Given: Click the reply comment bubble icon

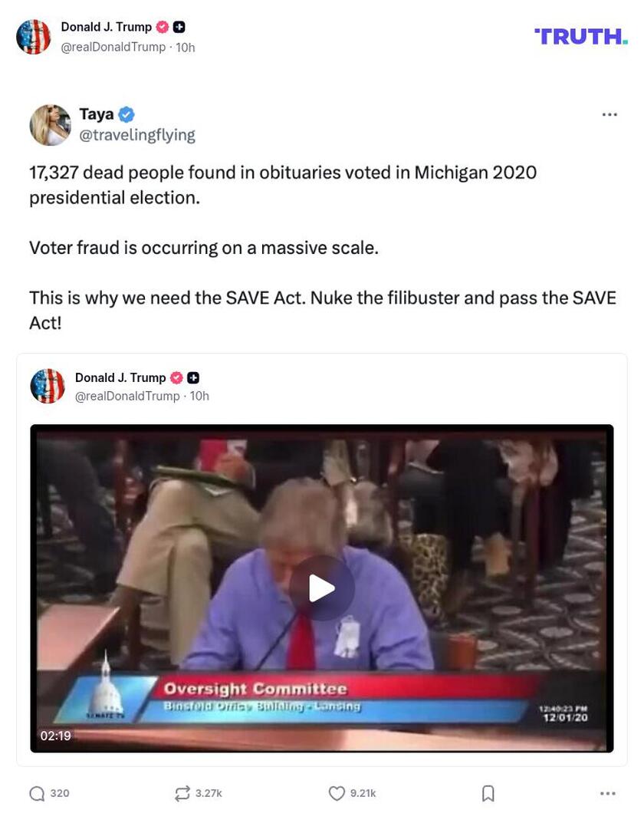Looking at the screenshot, I should coord(37,793).
